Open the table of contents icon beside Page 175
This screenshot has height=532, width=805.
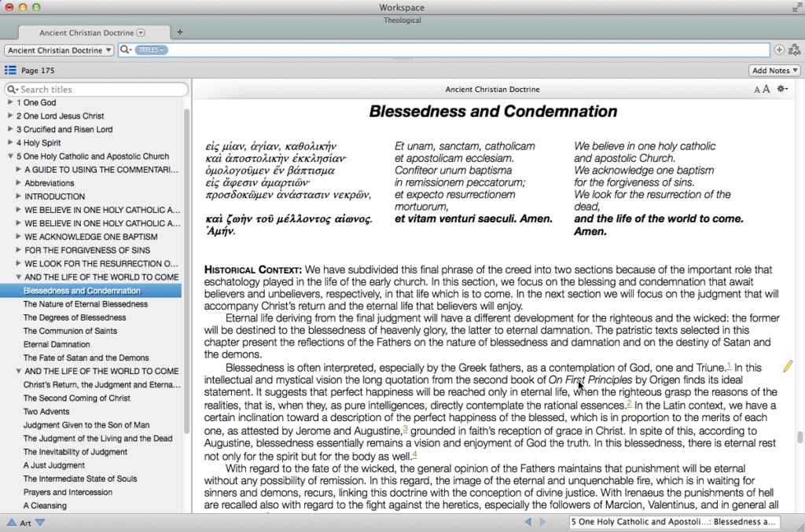click(9, 69)
